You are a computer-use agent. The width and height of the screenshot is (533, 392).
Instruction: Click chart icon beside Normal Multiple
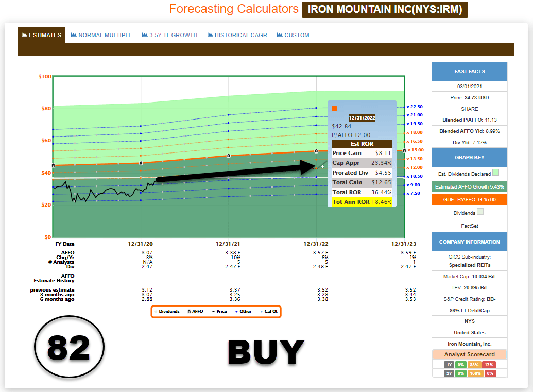(x=74, y=35)
